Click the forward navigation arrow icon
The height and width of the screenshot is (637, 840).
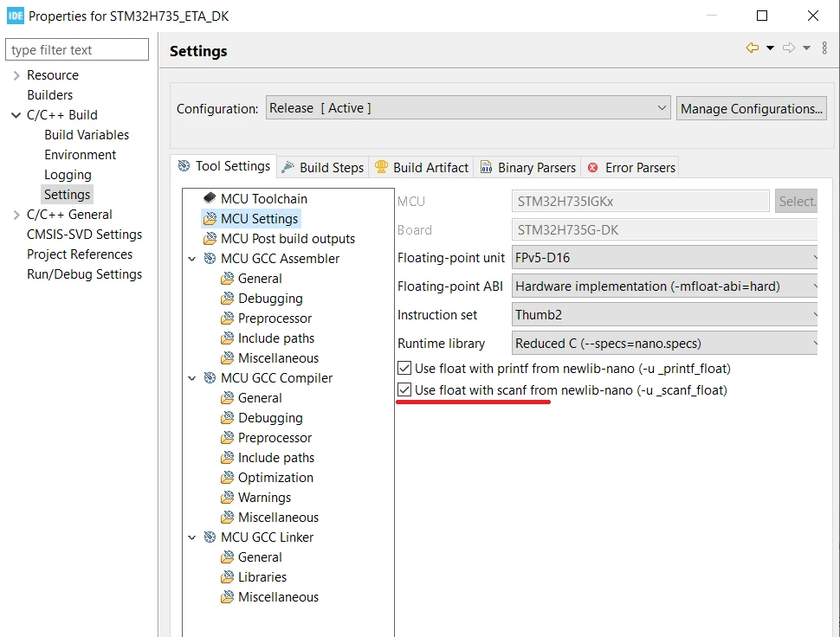[x=789, y=48]
